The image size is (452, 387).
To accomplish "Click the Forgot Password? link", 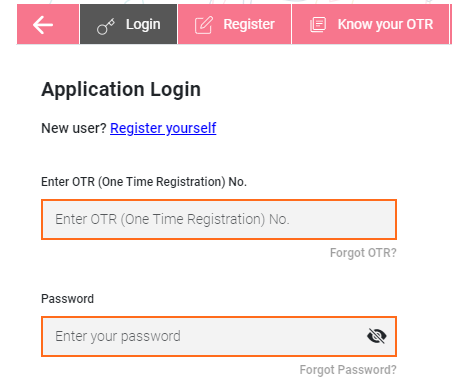I will [348, 370].
